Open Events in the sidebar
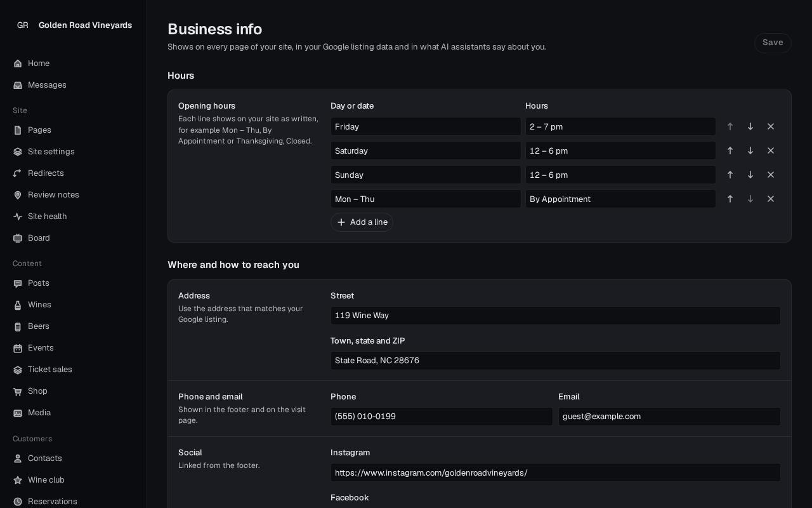 click(x=74, y=348)
